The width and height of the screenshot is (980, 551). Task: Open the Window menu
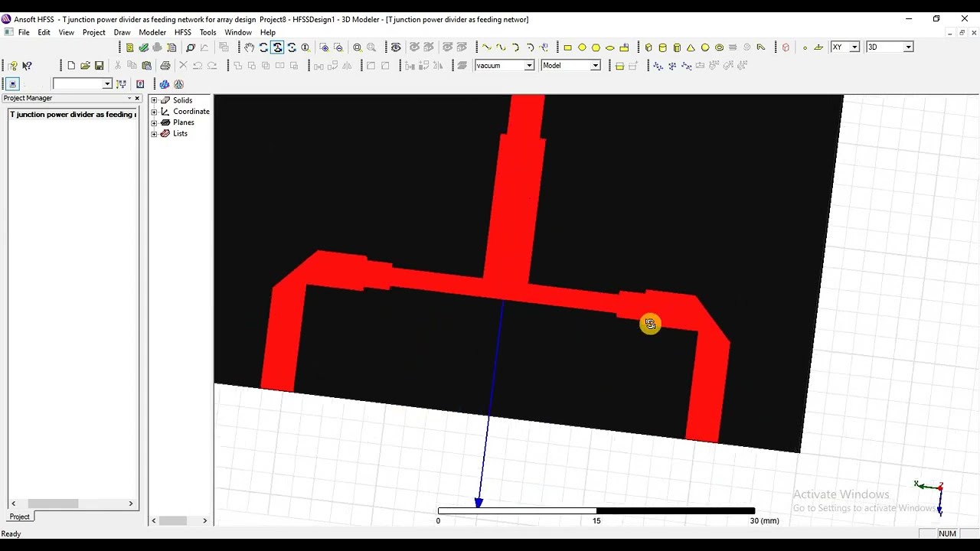pyautogui.click(x=238, y=33)
